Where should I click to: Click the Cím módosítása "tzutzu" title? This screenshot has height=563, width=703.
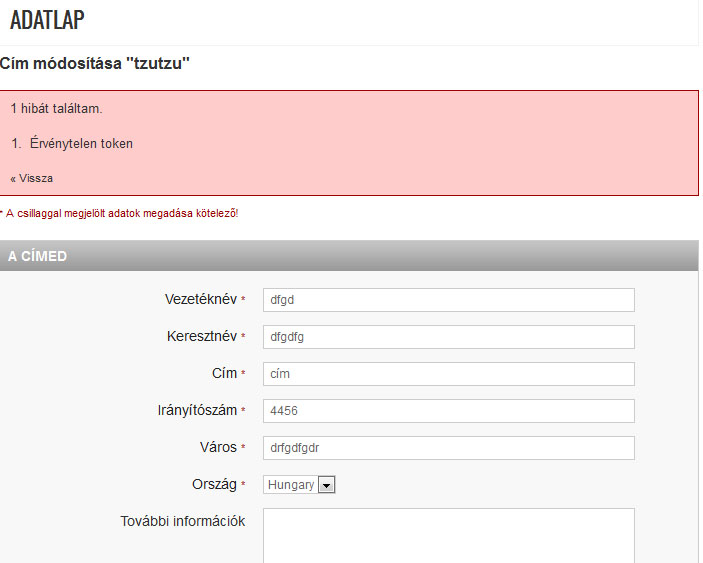[x=95, y=64]
